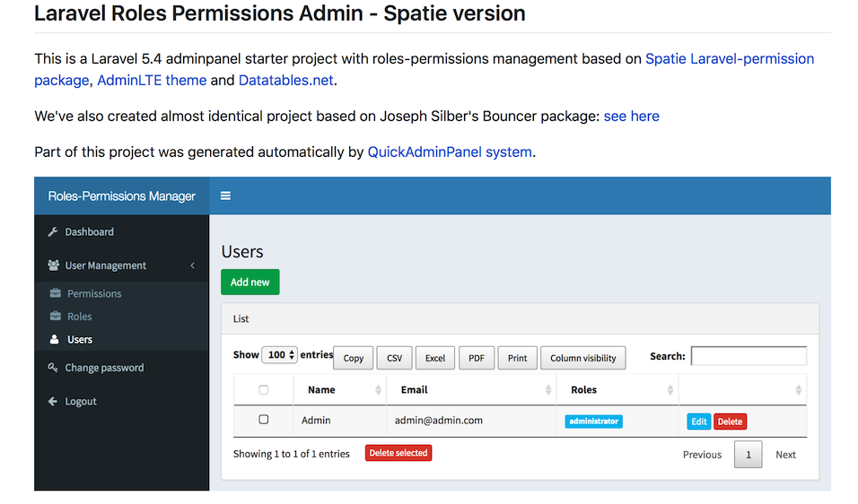Click the Users person icon
Viewport: 858px width, 504px height.
point(54,340)
